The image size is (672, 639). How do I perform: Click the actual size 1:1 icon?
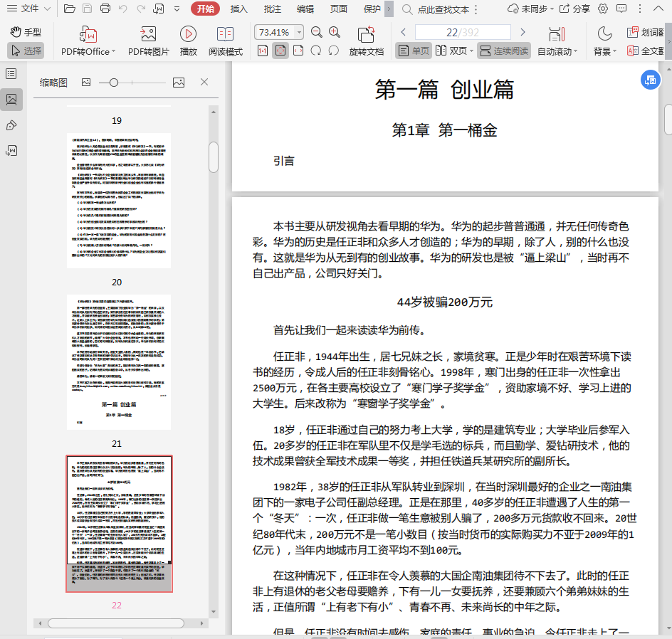262,51
